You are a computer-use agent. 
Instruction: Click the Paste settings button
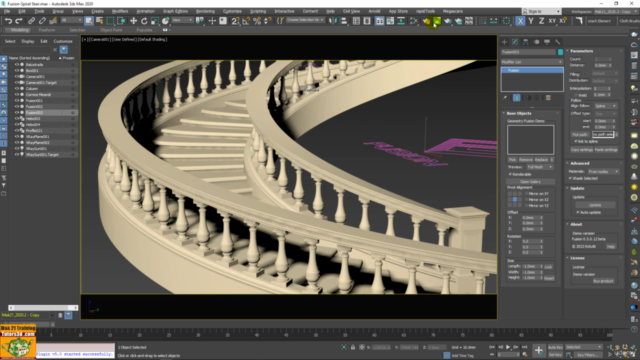point(606,150)
